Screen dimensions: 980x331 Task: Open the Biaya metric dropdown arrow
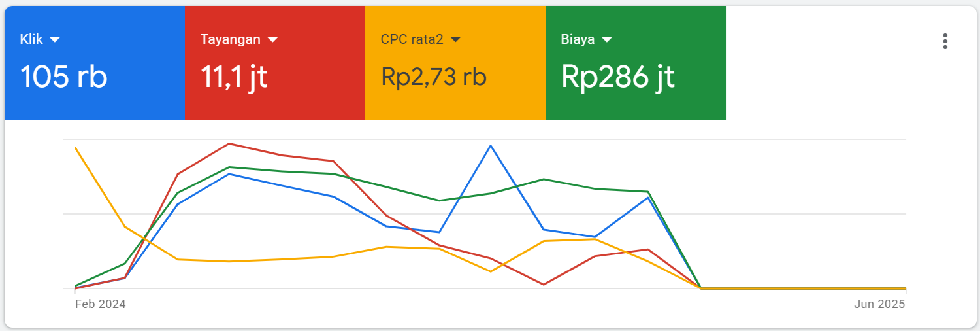coord(606,40)
